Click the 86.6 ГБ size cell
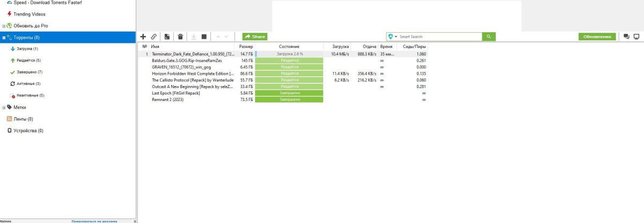Image resolution: width=644 pixels, height=223 pixels. tap(247, 74)
